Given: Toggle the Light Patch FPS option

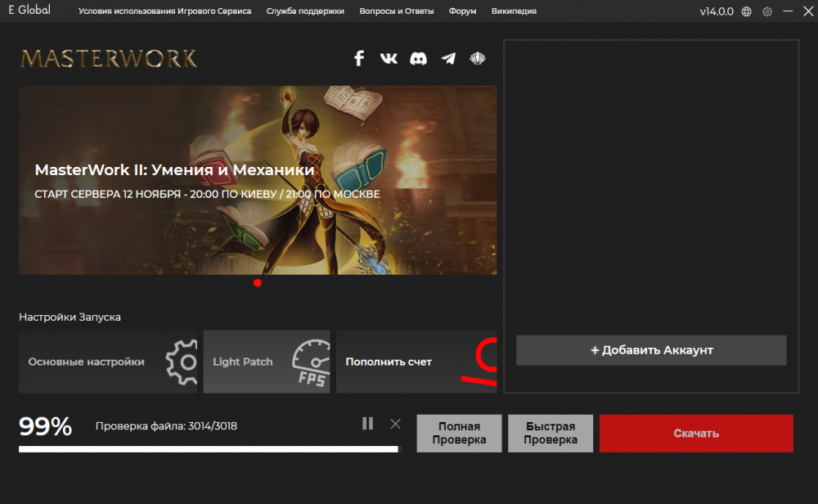Looking at the screenshot, I should [x=267, y=362].
